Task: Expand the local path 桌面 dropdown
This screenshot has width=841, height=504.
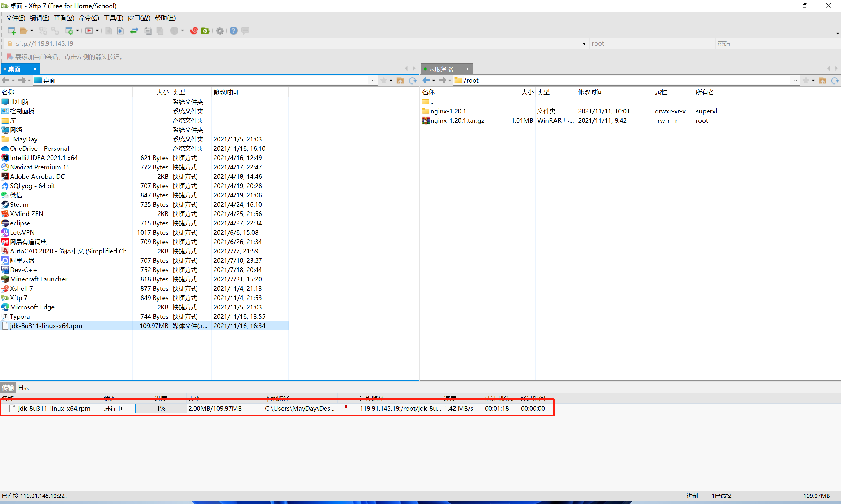Action: point(373,80)
